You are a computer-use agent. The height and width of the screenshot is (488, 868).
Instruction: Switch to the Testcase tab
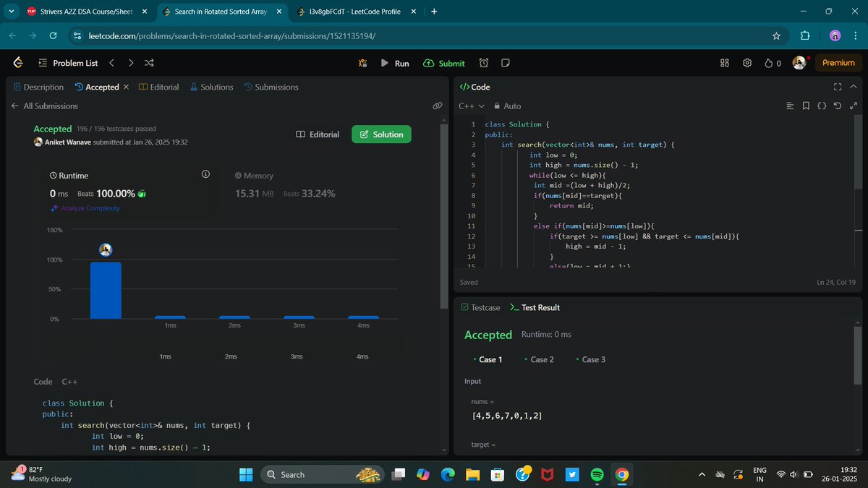pos(480,307)
